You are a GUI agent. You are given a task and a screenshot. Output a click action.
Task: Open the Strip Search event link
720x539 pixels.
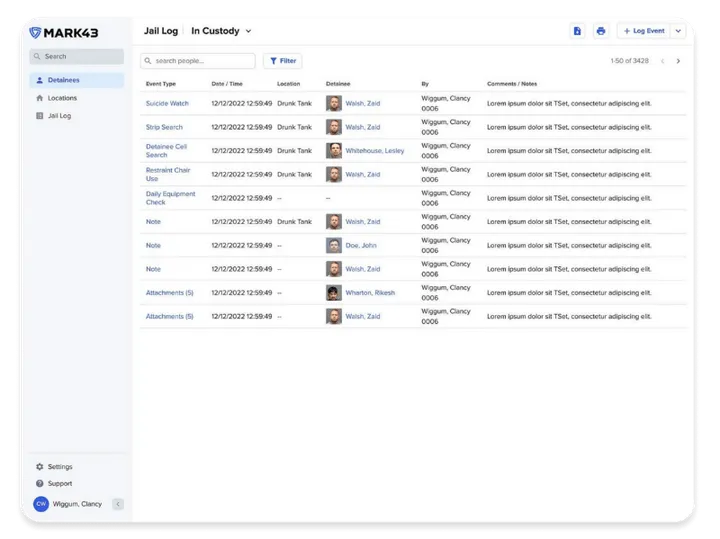click(164, 127)
